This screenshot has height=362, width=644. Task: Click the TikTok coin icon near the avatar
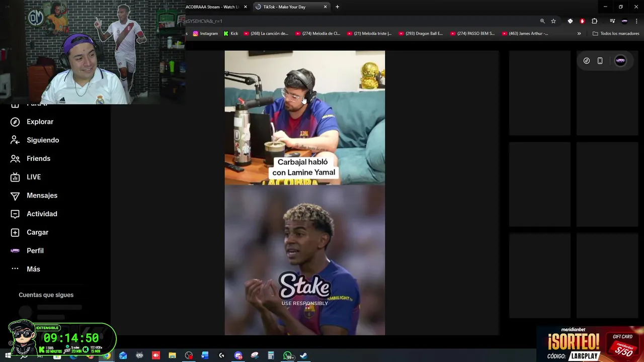click(x=587, y=61)
